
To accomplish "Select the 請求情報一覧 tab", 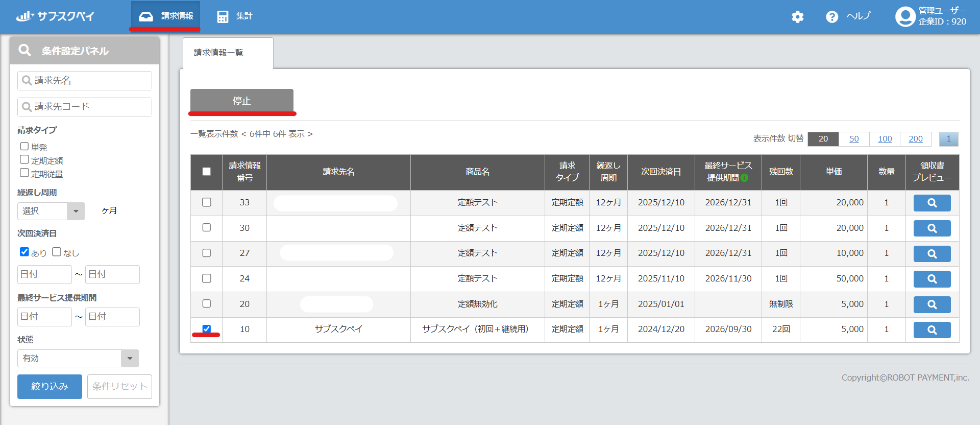I will coord(219,53).
